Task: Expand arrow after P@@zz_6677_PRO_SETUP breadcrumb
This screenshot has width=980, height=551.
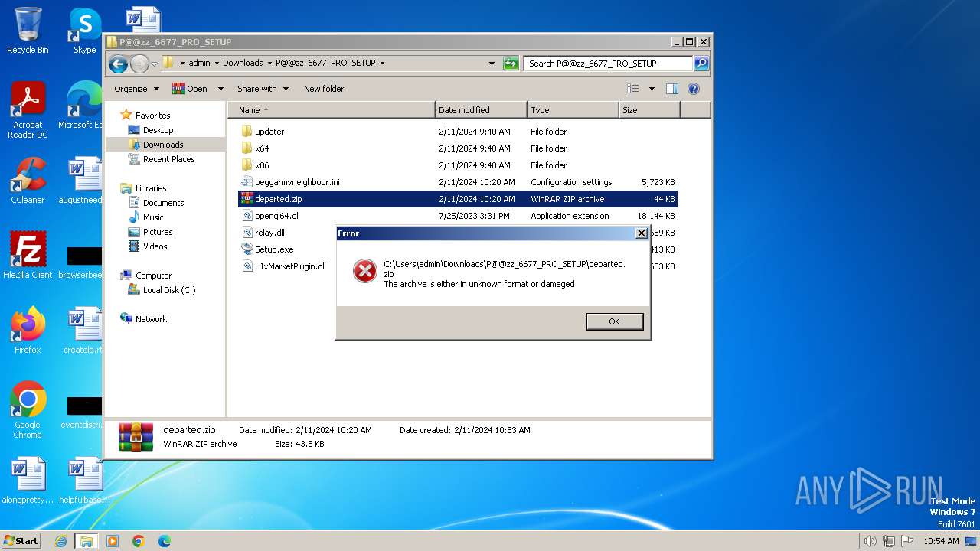Action: point(382,64)
